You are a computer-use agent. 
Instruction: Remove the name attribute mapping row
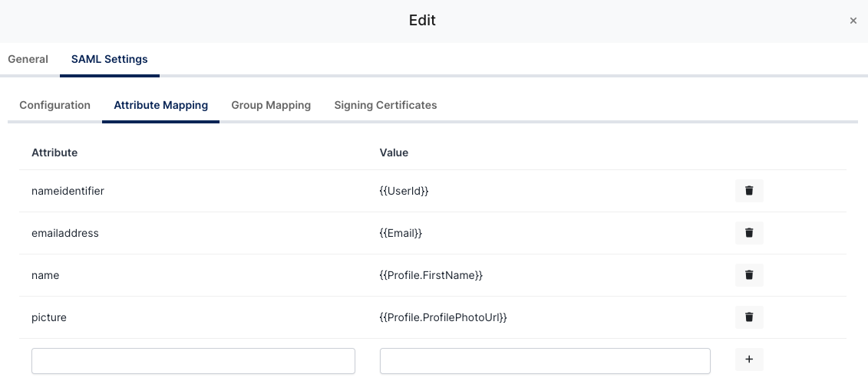coord(749,275)
